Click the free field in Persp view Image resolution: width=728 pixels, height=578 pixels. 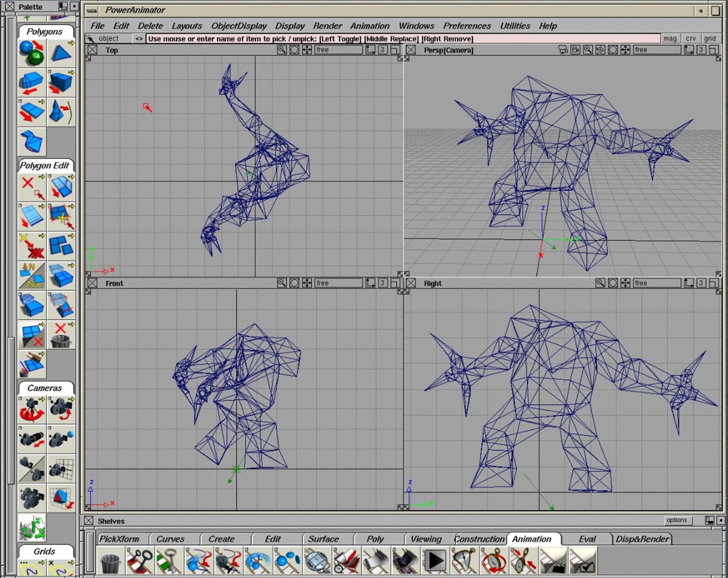(656, 50)
